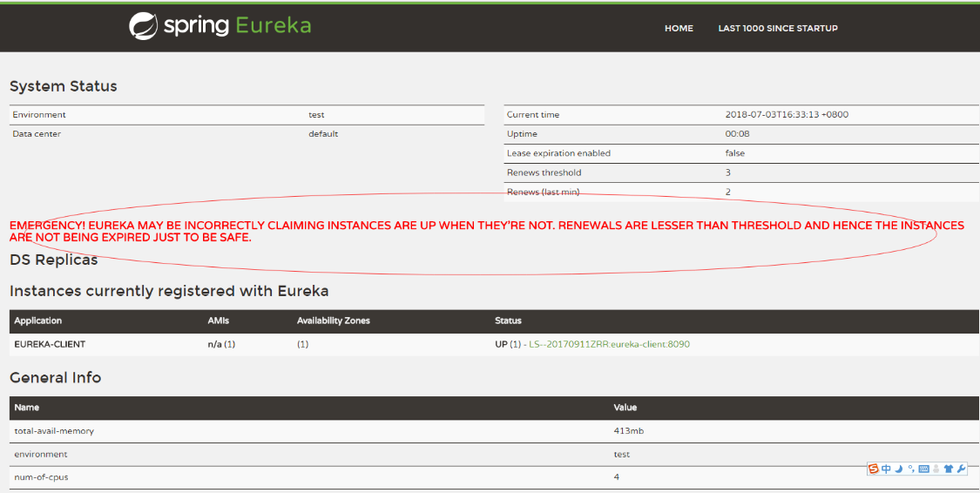Click the Lease expiration enabled label
Image resolution: width=980 pixels, height=493 pixels.
(x=558, y=153)
